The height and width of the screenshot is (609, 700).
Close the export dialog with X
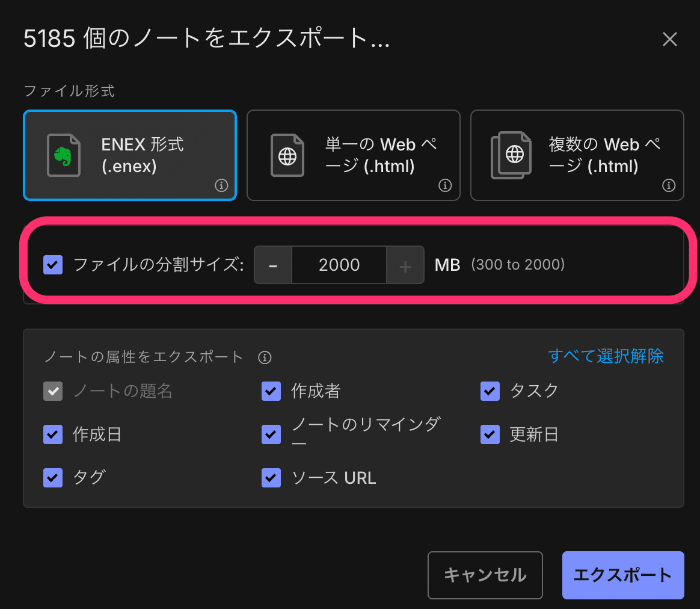[x=669, y=40]
